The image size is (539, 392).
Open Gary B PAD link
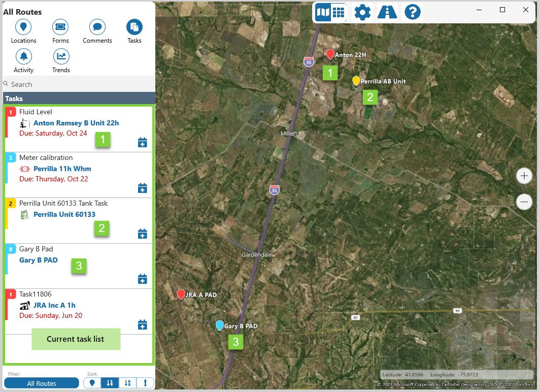point(39,260)
